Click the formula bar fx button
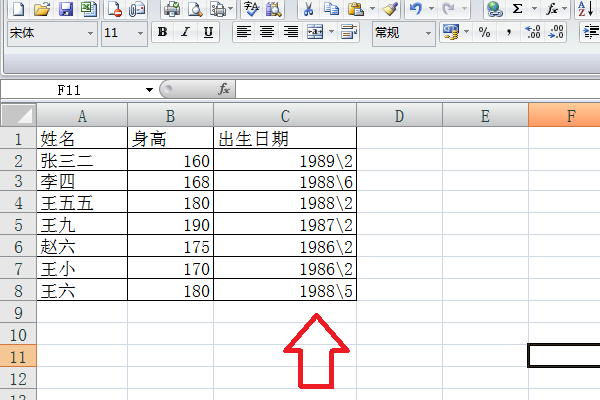This screenshot has width=600, height=400. [224, 89]
